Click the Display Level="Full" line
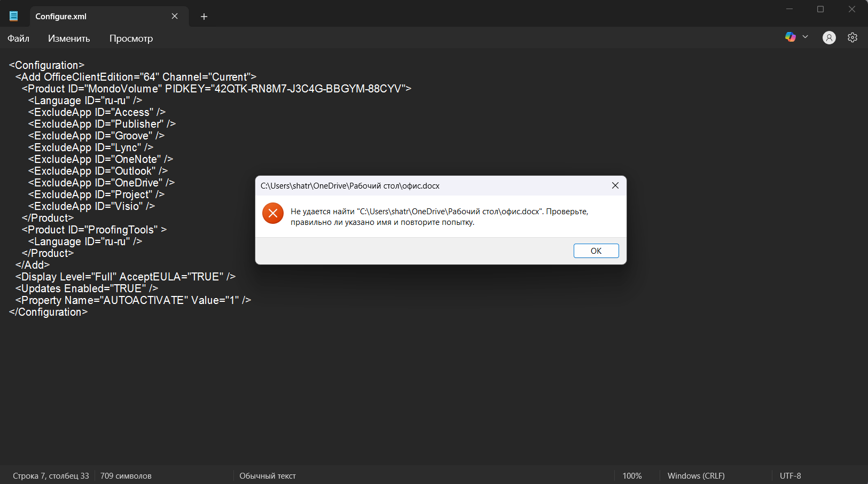Screen dimensions: 868x484 point(126,277)
